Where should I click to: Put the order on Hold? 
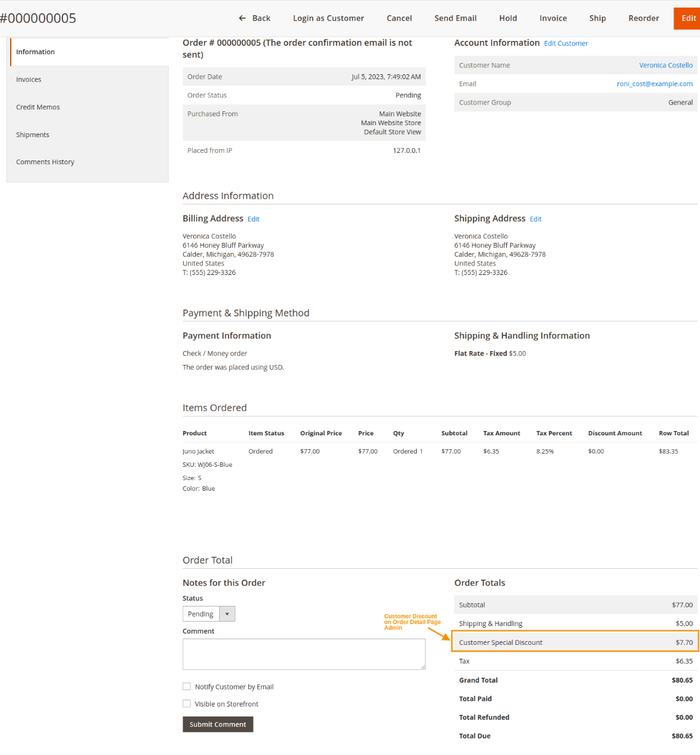pyautogui.click(x=507, y=18)
